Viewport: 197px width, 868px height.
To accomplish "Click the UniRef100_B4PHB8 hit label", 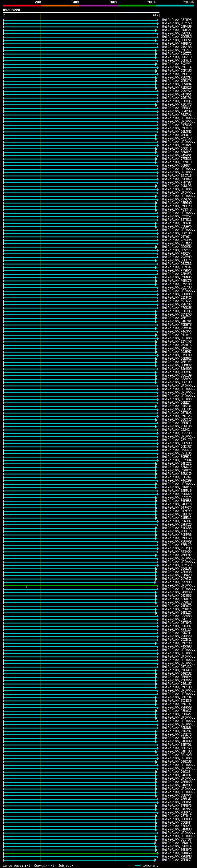I will tap(177, 501).
